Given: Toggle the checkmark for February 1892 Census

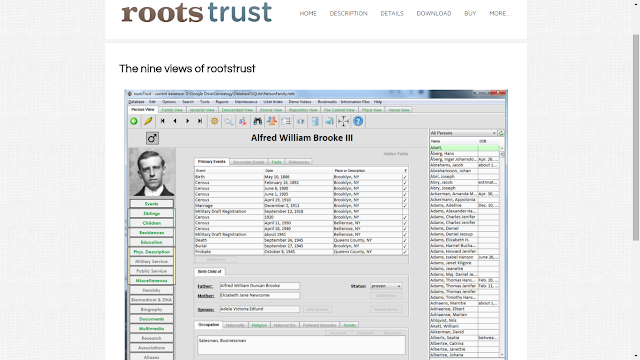Looking at the screenshot, I should click(405, 183).
